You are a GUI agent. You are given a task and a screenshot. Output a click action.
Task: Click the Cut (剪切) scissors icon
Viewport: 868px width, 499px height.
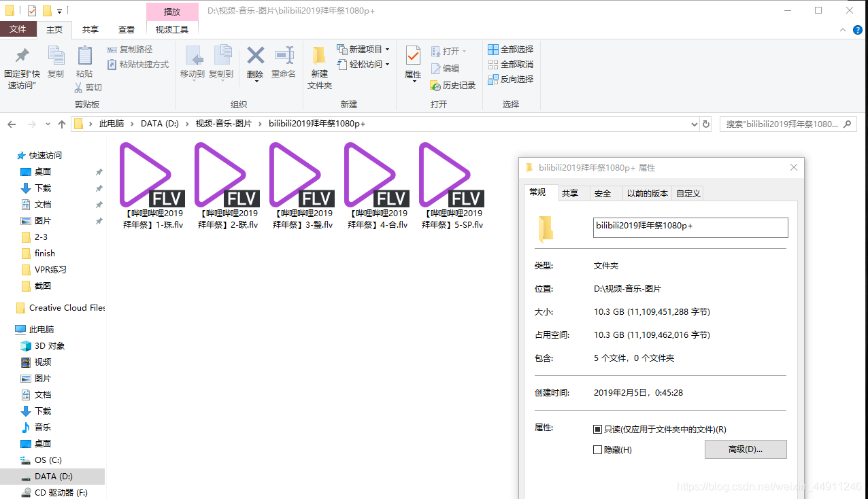79,88
